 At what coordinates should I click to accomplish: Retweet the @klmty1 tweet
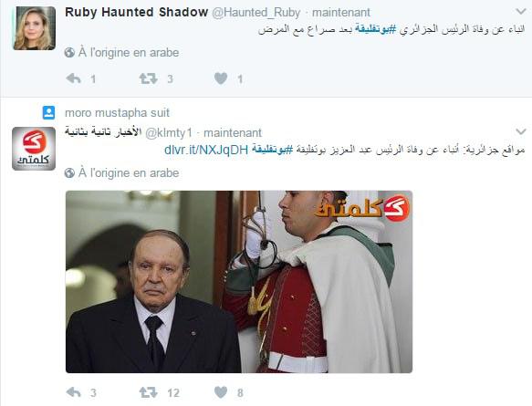tap(148, 392)
